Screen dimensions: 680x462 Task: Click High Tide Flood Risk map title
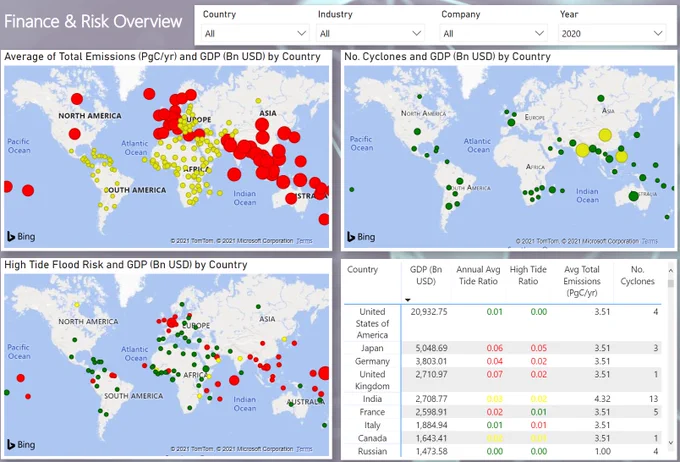point(126,265)
